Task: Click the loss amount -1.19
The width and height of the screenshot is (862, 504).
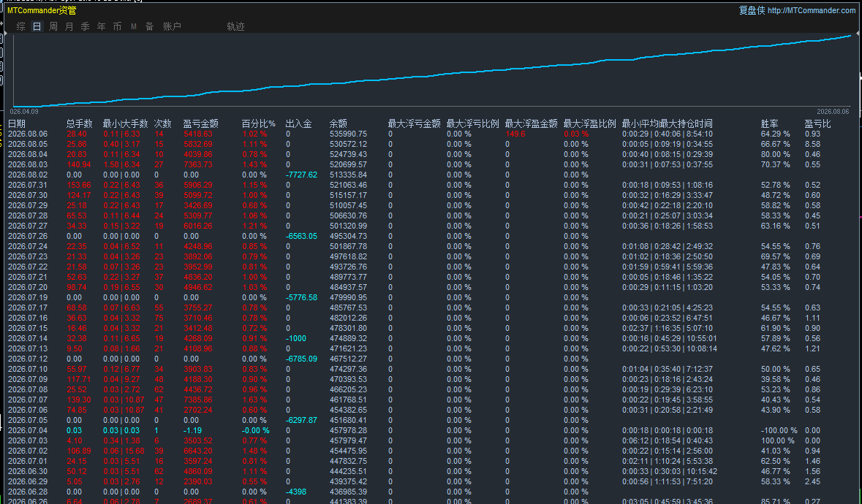Action: pyautogui.click(x=192, y=430)
